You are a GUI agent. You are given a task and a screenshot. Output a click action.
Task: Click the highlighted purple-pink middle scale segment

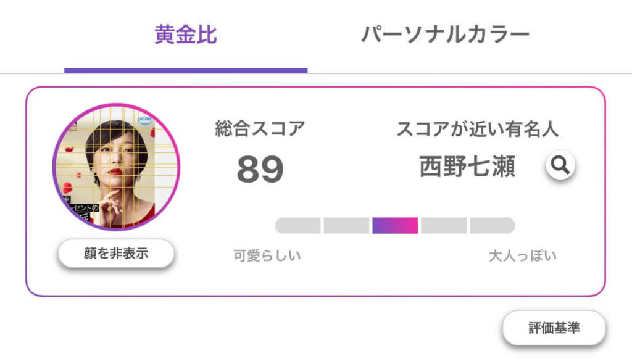pos(395,226)
